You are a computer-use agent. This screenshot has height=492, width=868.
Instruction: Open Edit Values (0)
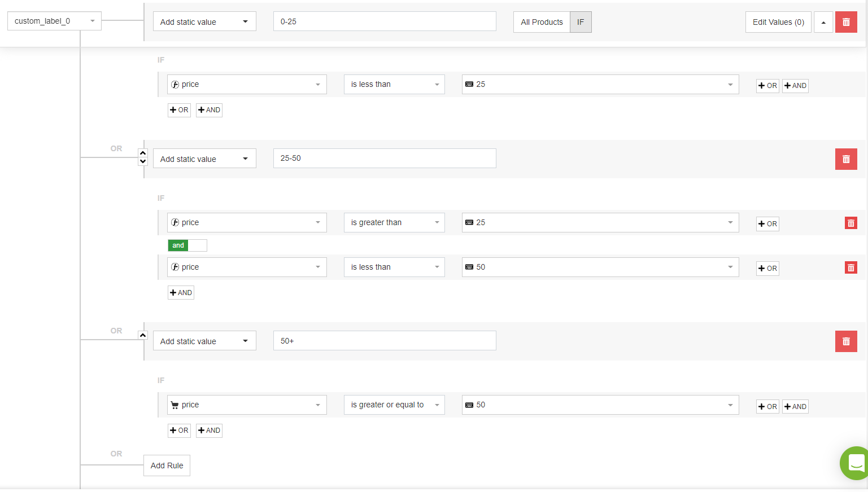(x=778, y=22)
